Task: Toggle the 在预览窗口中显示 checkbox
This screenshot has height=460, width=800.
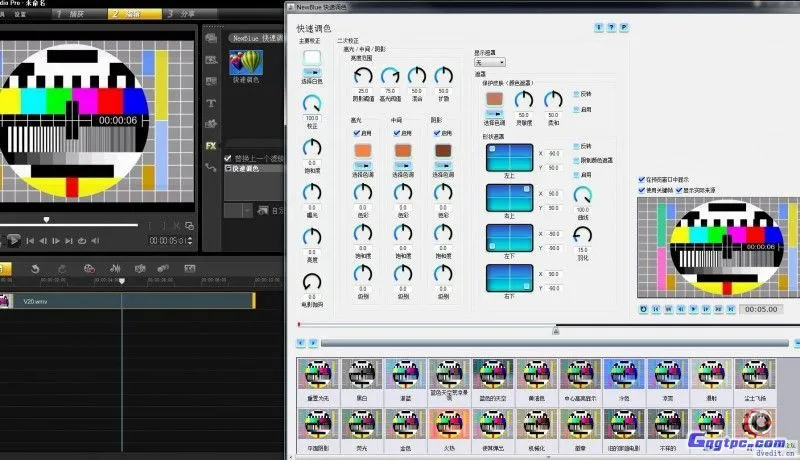Action: click(643, 180)
